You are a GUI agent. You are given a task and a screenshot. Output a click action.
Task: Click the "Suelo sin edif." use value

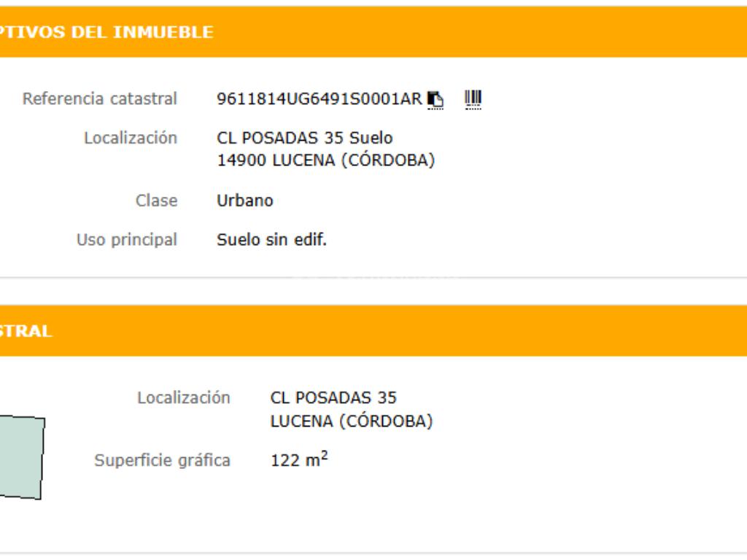pos(271,240)
